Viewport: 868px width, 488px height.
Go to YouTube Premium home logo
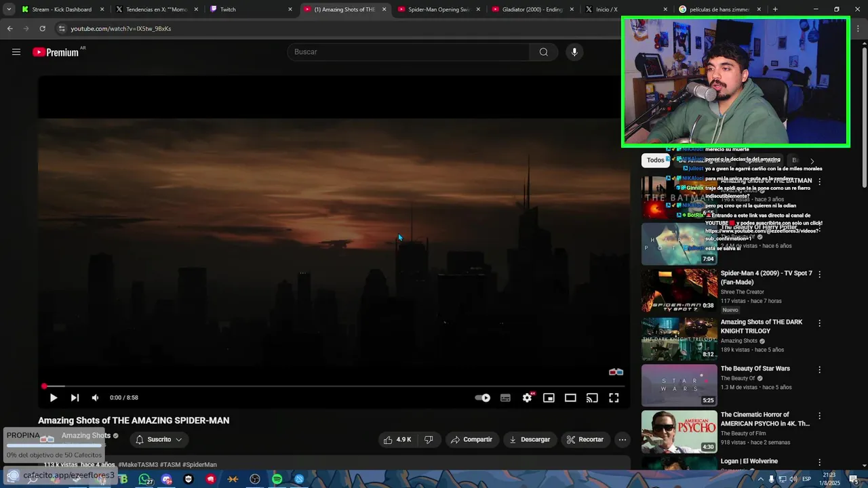(56, 52)
